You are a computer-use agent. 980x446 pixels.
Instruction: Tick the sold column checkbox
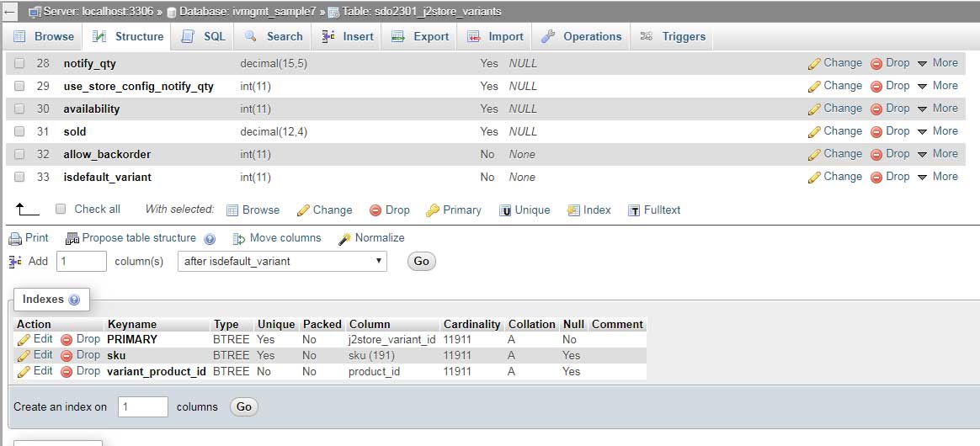pyautogui.click(x=19, y=132)
